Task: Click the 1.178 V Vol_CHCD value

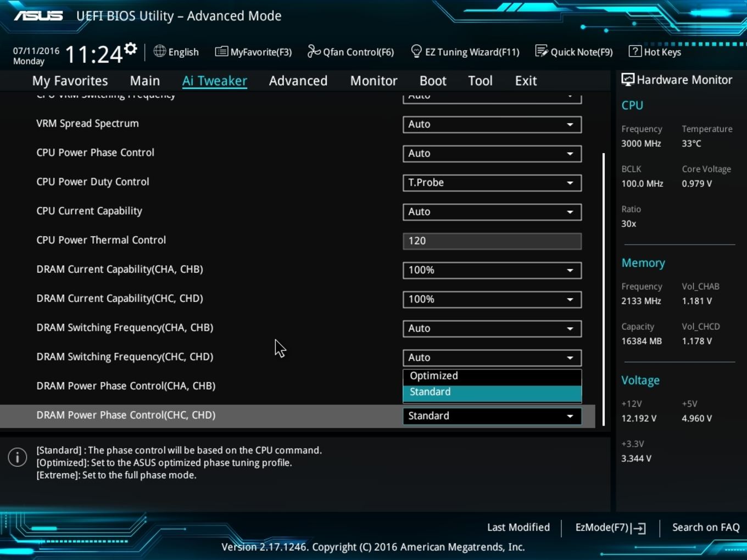Action: [x=696, y=341]
